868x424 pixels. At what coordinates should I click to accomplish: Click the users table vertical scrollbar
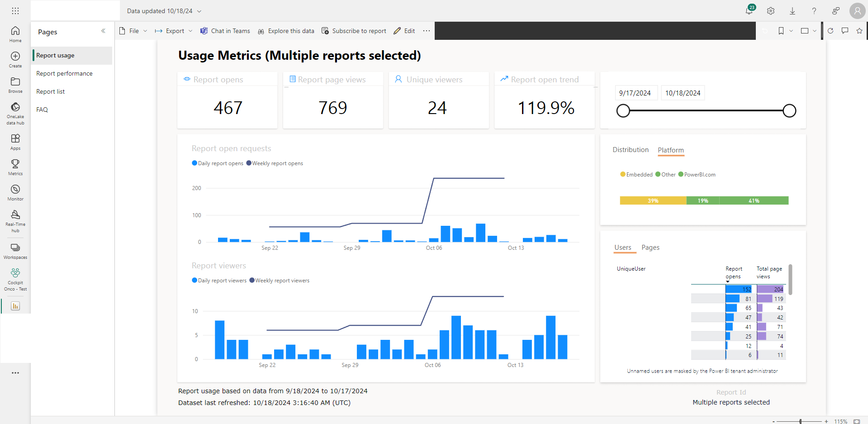790,280
